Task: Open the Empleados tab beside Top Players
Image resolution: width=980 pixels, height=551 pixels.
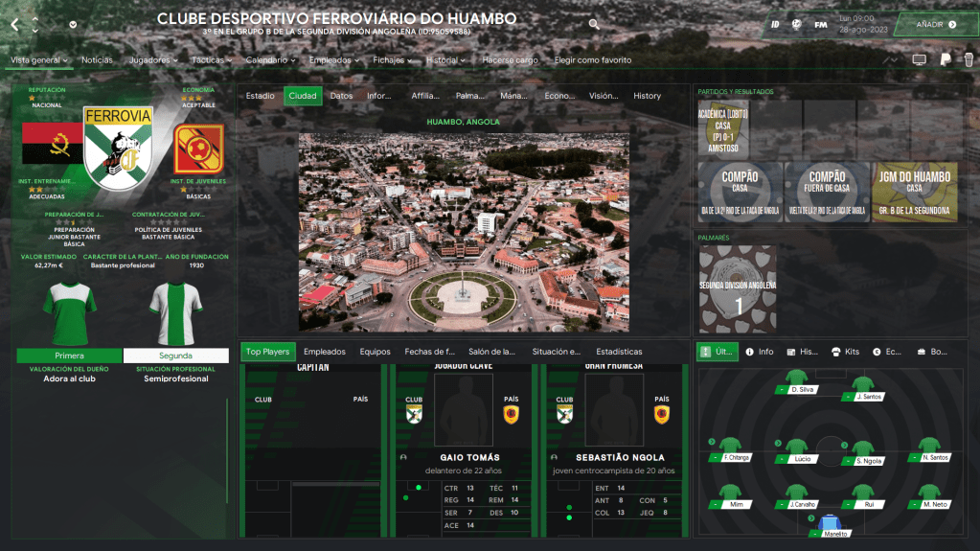Action: [324, 352]
